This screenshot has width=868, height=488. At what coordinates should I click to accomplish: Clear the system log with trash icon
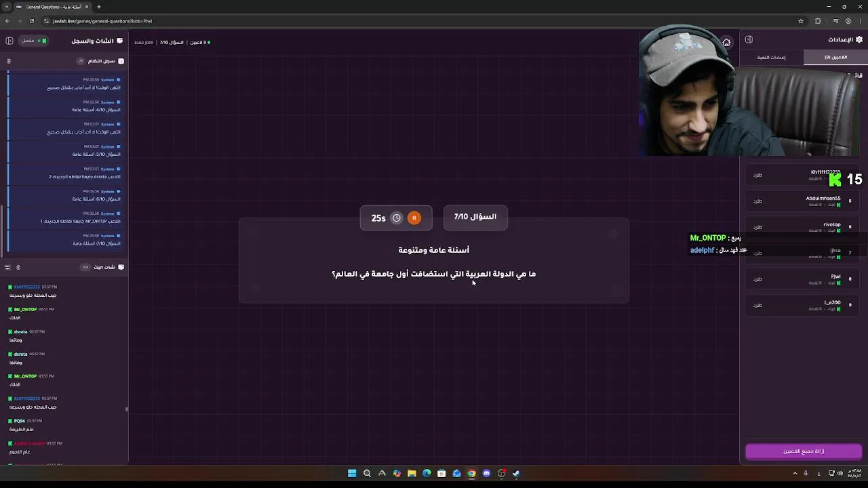(x=8, y=61)
